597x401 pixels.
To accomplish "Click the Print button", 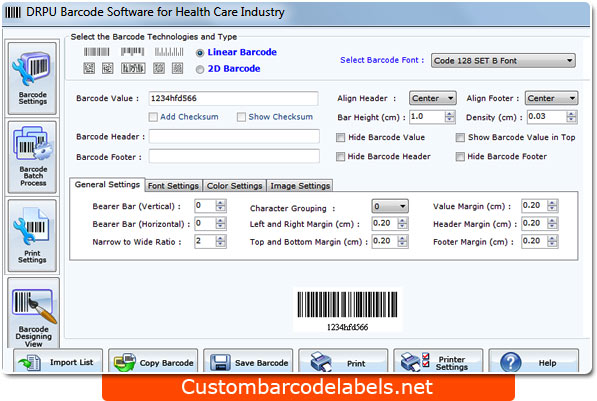I will [x=343, y=361].
